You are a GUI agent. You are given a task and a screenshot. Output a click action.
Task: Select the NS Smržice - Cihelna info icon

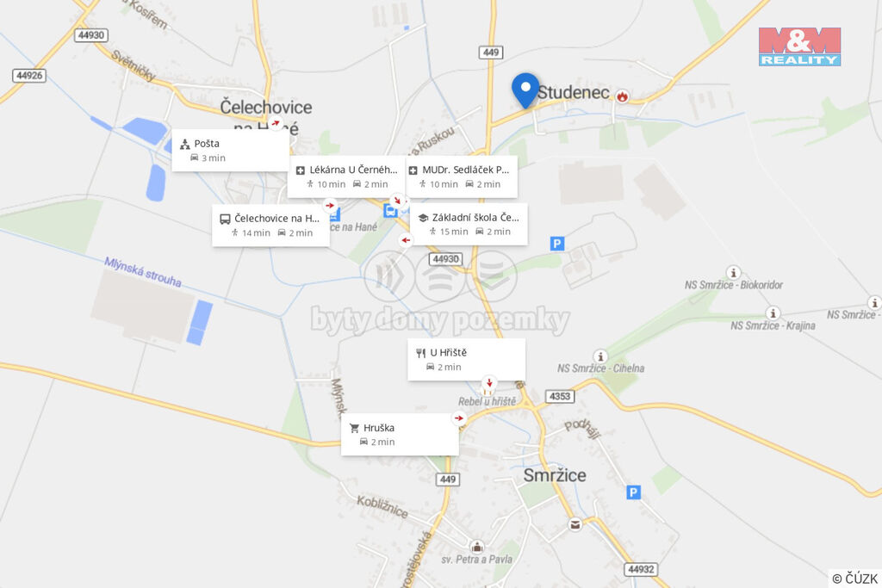pos(600,356)
